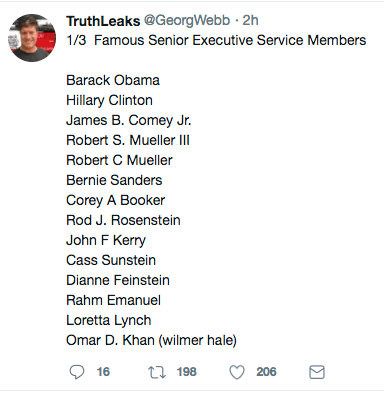This screenshot has width=384, height=397.
Task: Click the TruthLeaks display name
Action: (x=103, y=21)
